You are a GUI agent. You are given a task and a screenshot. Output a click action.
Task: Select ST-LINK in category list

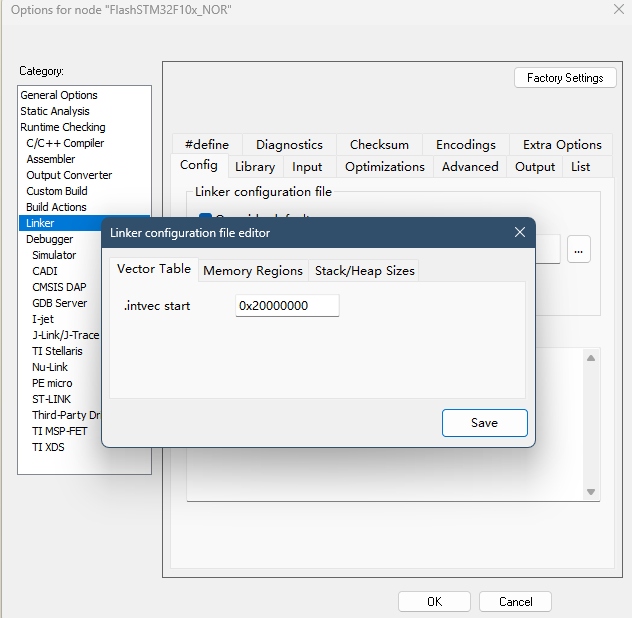pyautogui.click(x=52, y=399)
